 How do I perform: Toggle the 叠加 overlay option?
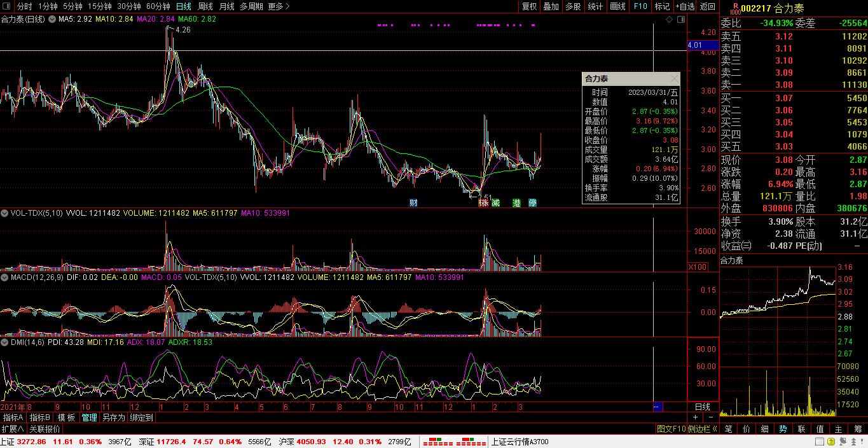(x=551, y=6)
